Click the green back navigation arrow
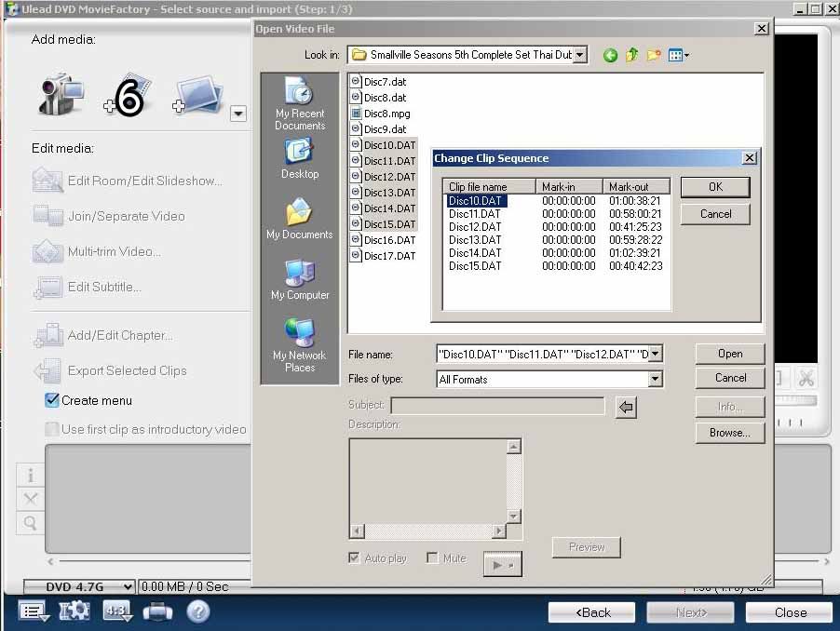Image resolution: width=840 pixels, height=631 pixels. tap(610, 56)
